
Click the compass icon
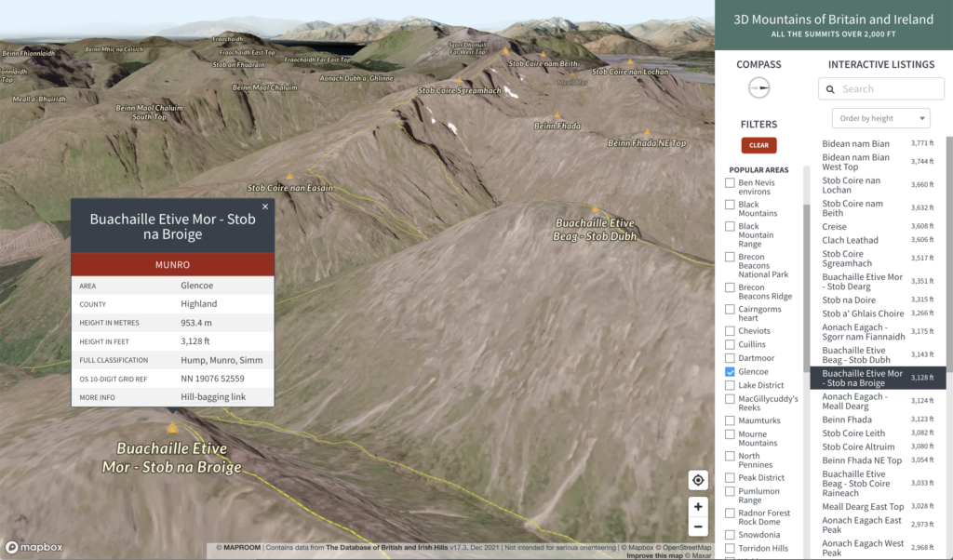(758, 87)
